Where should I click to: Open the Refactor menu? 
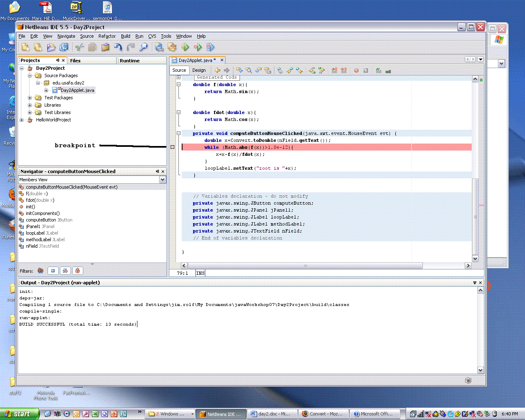pyautogui.click(x=107, y=36)
